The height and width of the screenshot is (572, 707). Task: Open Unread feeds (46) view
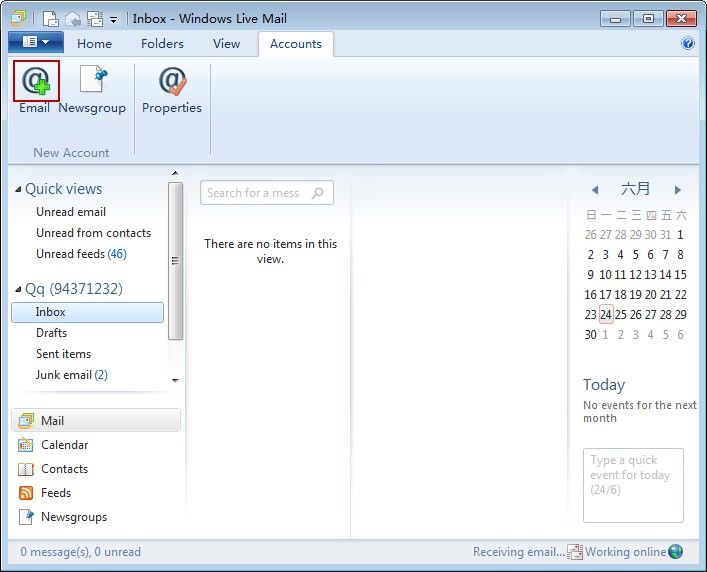pos(81,254)
